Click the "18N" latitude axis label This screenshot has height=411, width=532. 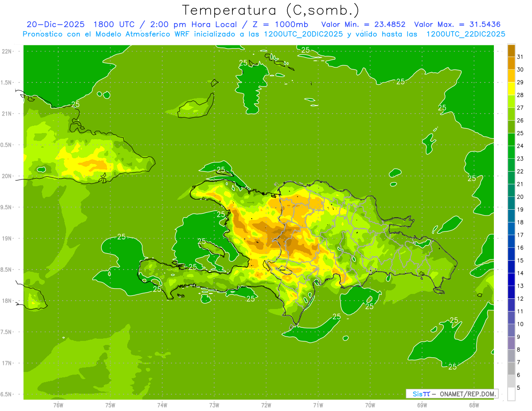point(7,301)
